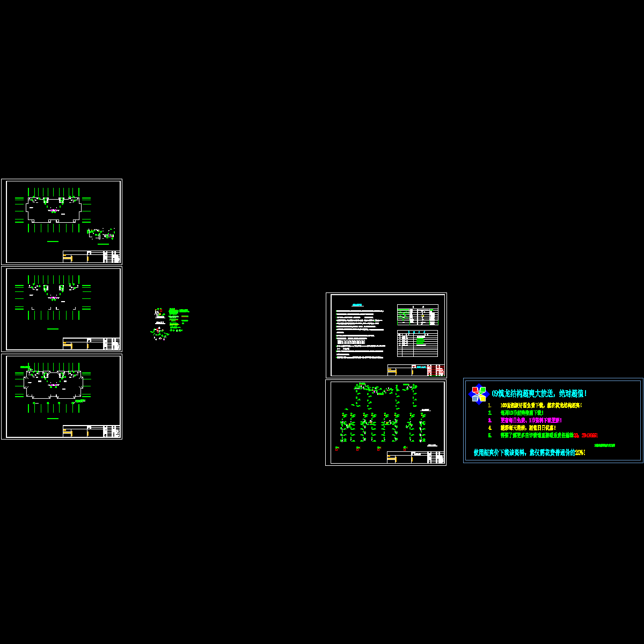Click the cyan footer line mentioning 20%
The image size is (644, 644).
tap(529, 452)
